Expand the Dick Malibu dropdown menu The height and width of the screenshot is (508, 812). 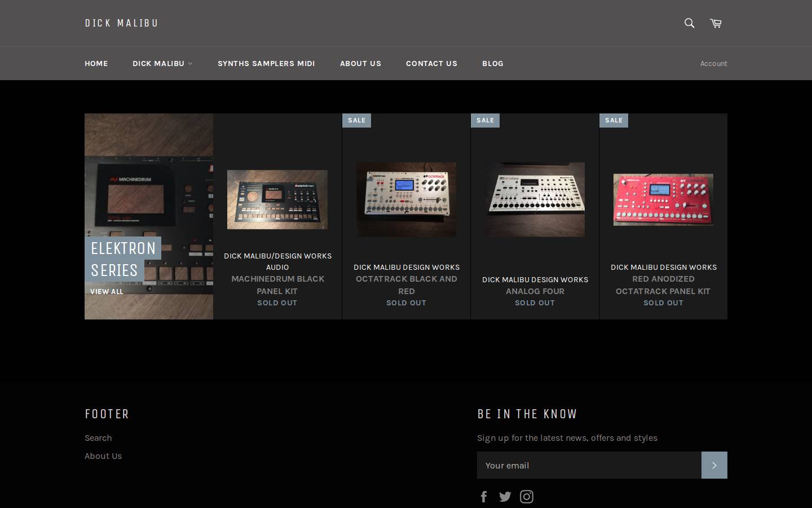162,63
